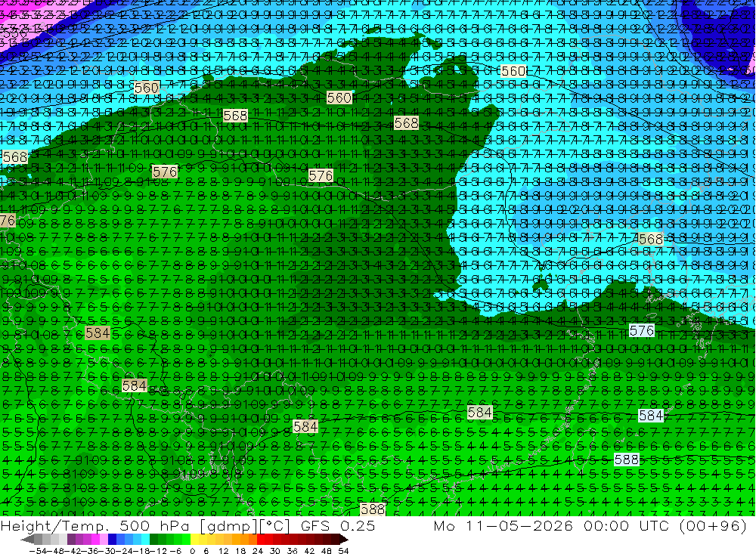This screenshot has width=756, height=554.
Task: Click the positive '54' scale value
Action: coord(344,551)
